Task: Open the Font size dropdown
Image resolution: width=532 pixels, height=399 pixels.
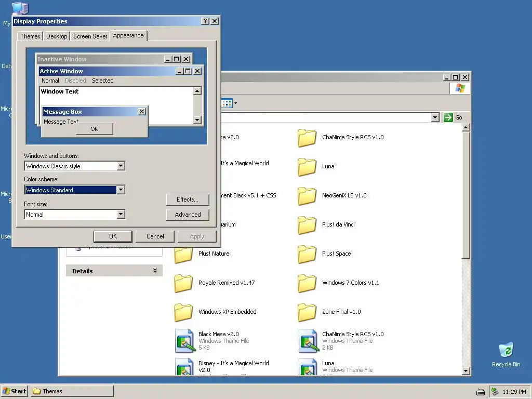Action: 121,214
